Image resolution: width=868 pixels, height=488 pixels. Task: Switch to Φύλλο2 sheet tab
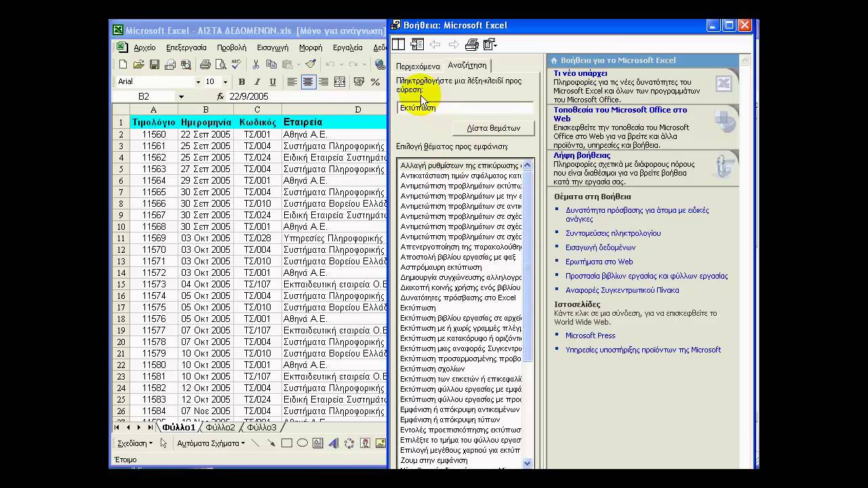point(220,428)
